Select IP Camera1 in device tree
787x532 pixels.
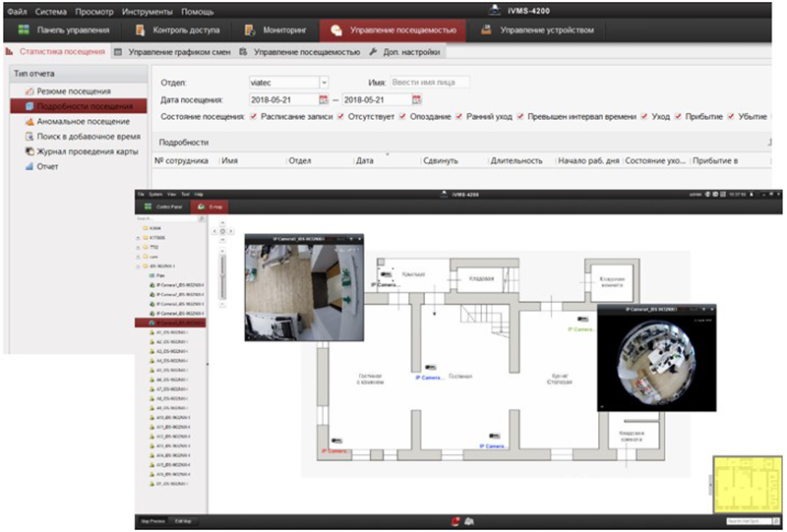(177, 285)
